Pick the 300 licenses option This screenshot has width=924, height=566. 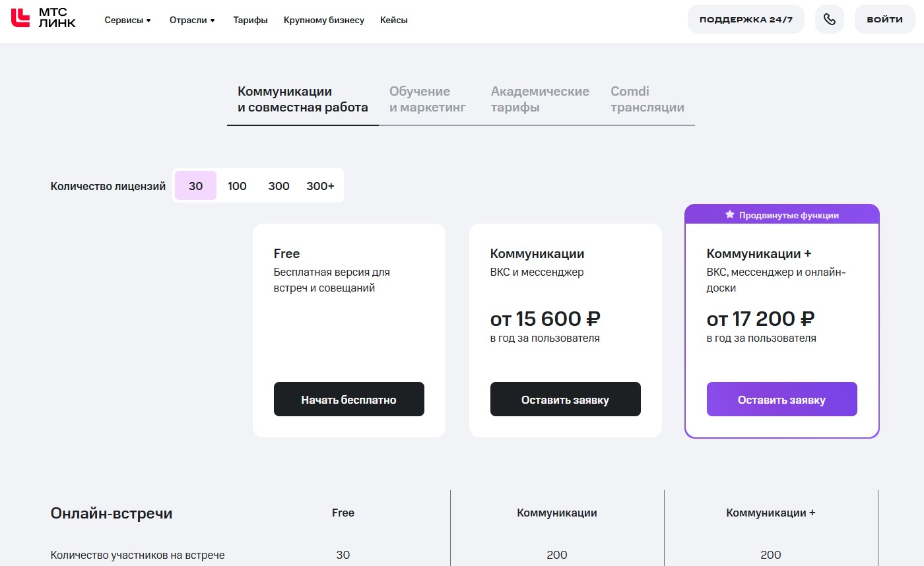click(279, 186)
